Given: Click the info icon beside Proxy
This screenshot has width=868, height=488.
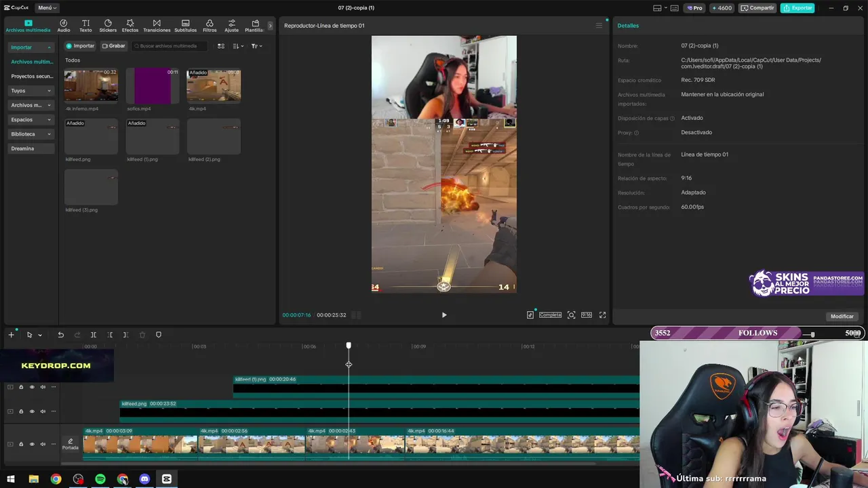Looking at the screenshot, I should (x=636, y=133).
